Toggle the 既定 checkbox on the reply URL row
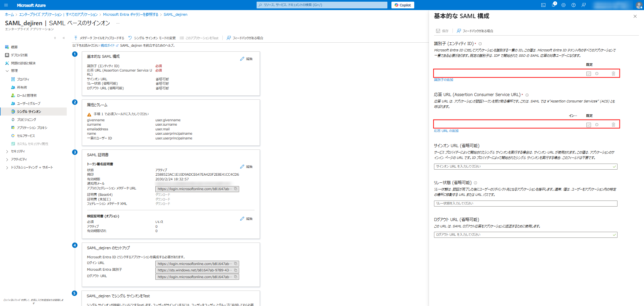 coord(589,125)
